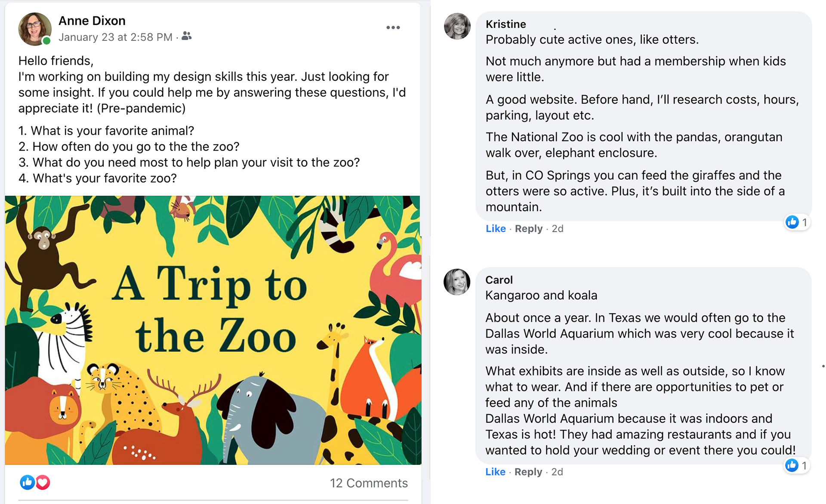Open Carol's profile picture

(456, 282)
